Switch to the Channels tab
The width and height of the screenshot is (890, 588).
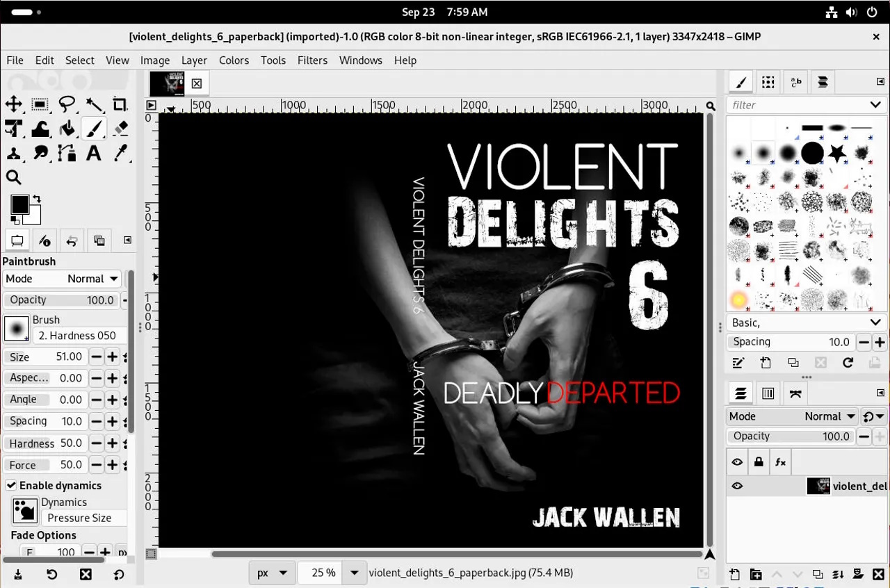click(x=768, y=393)
